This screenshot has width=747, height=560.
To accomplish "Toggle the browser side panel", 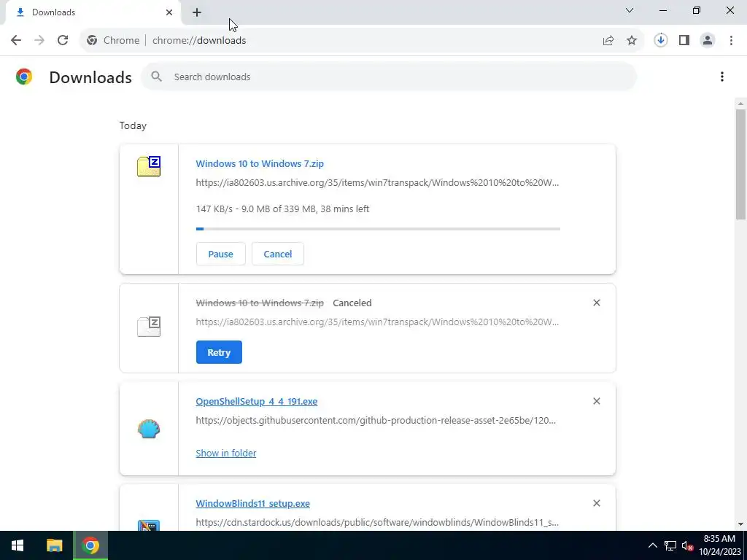I will [x=684, y=41].
